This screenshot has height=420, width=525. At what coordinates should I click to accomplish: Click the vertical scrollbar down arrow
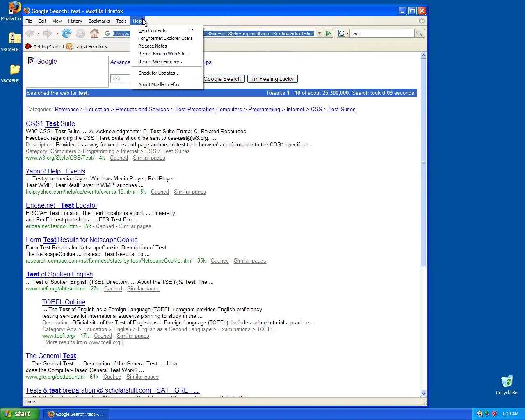point(423,393)
